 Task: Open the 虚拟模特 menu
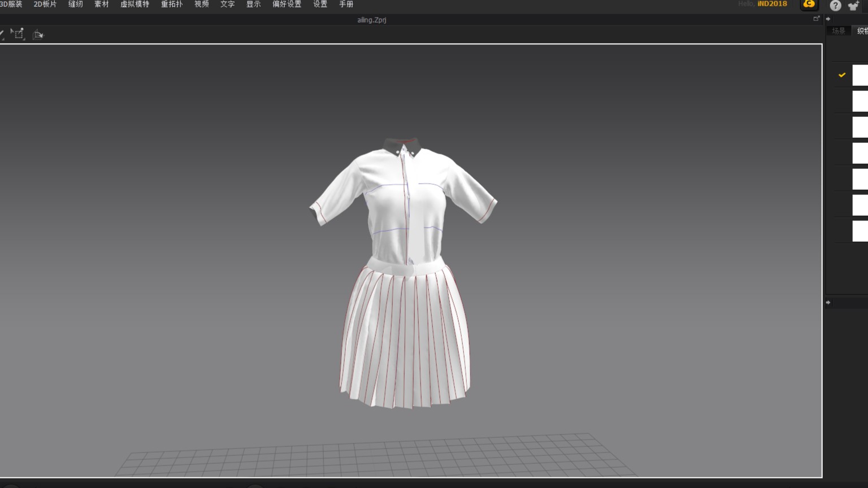tap(134, 5)
